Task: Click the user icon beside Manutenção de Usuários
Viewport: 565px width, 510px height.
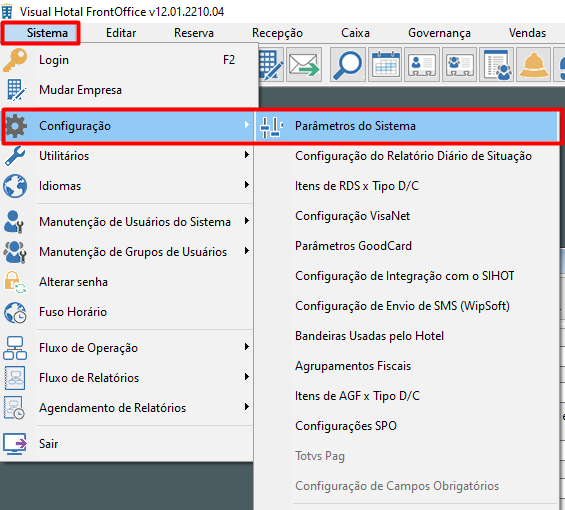Action: coord(14,222)
